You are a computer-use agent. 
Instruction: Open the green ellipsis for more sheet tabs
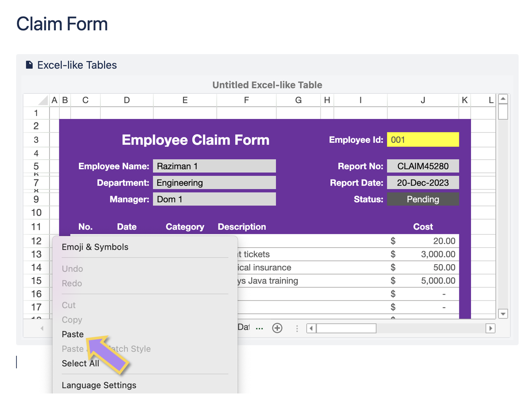click(259, 328)
